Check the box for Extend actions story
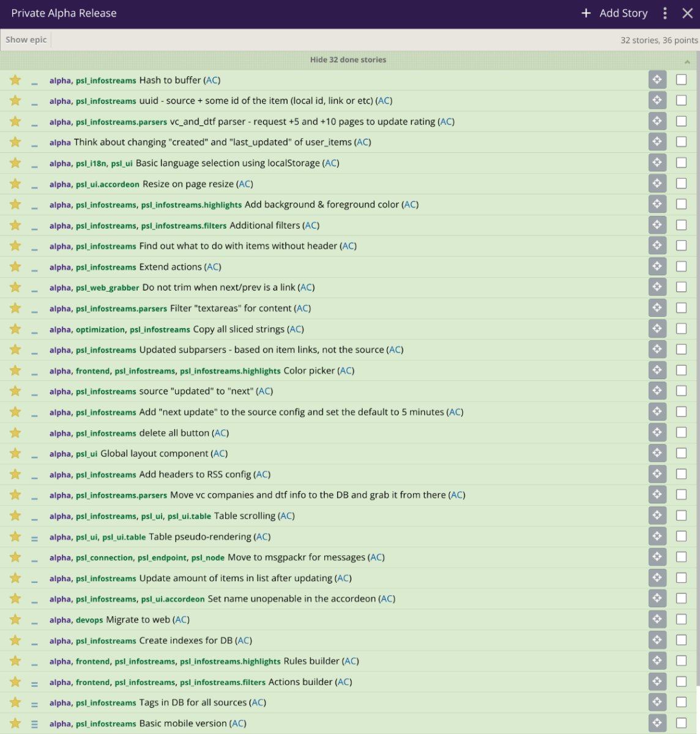 681,267
